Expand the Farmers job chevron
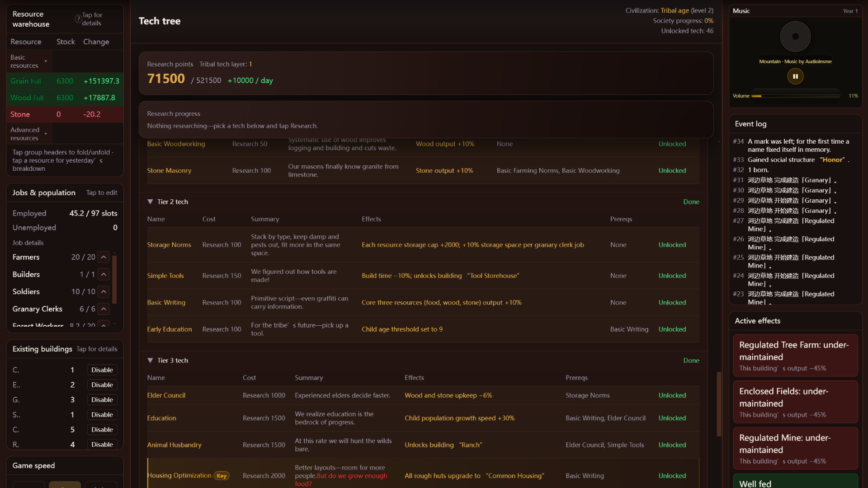The height and width of the screenshot is (488, 868). [x=104, y=257]
